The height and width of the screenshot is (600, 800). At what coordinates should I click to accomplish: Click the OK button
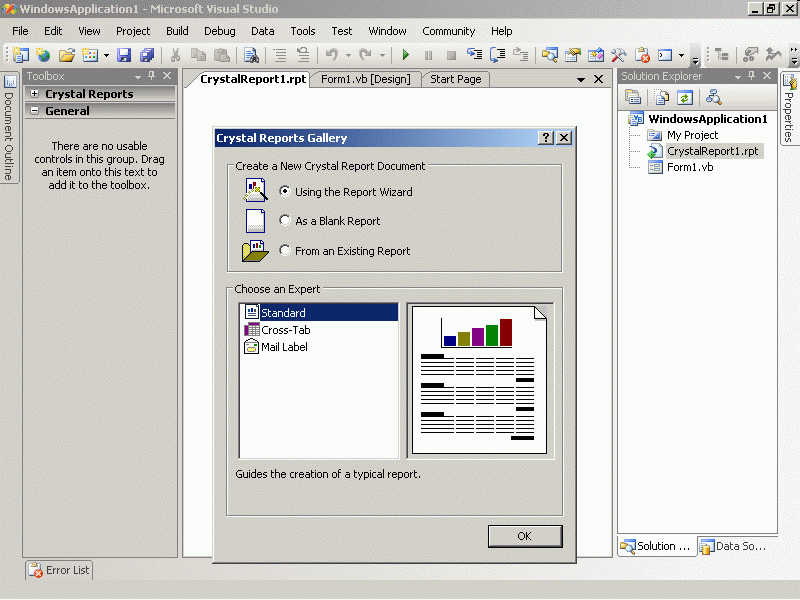[x=524, y=536]
